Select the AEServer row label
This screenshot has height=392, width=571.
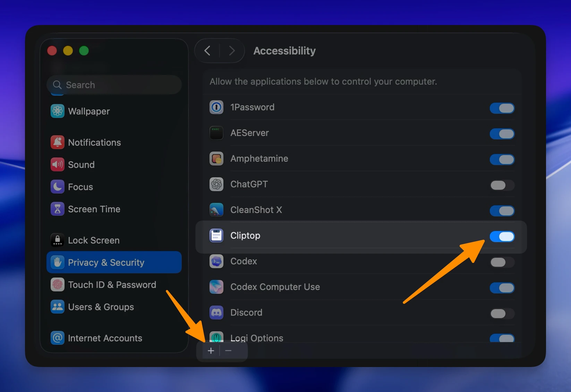coord(249,133)
